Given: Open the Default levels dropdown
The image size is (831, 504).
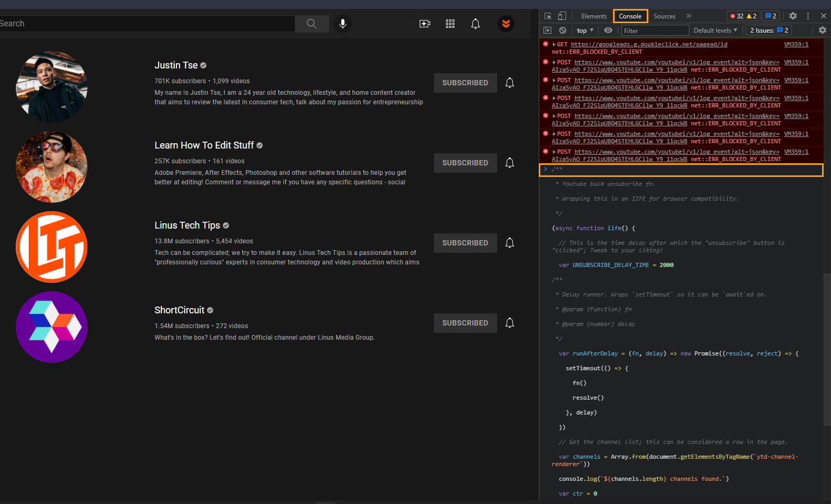Looking at the screenshot, I should 715,31.
